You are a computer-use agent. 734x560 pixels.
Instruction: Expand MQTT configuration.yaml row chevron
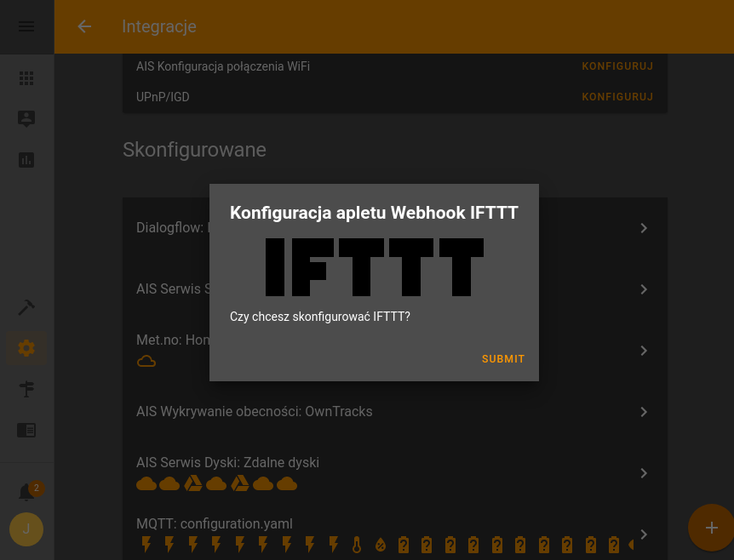click(644, 534)
